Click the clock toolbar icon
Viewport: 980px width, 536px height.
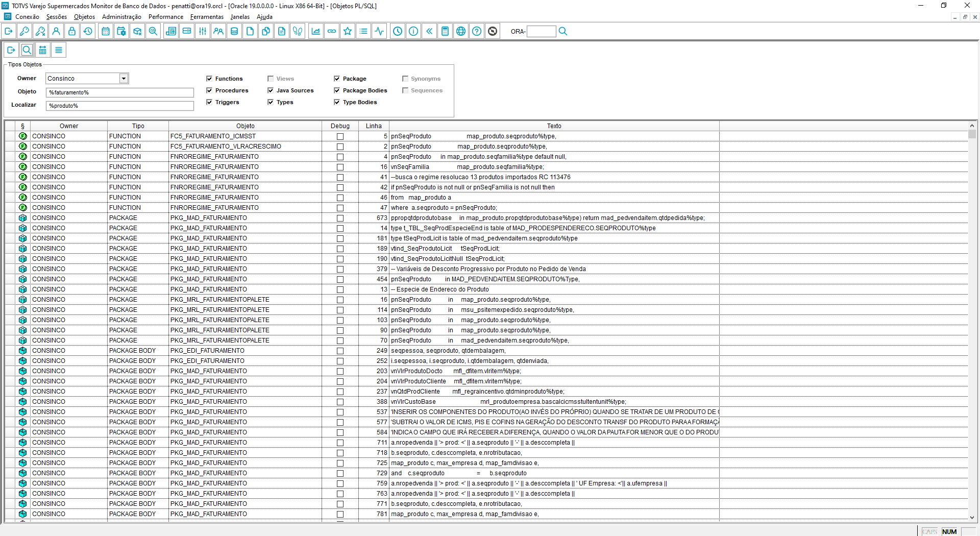pos(398,31)
